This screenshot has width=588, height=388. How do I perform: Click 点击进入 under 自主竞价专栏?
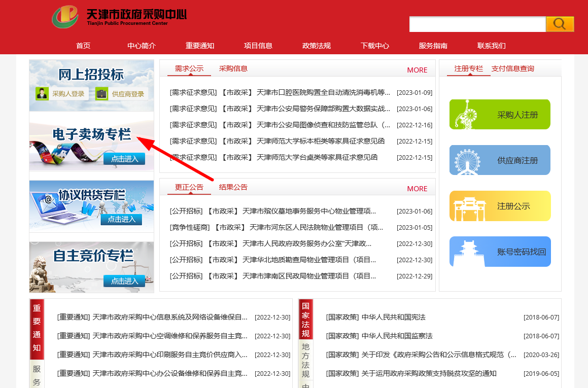coord(124,280)
